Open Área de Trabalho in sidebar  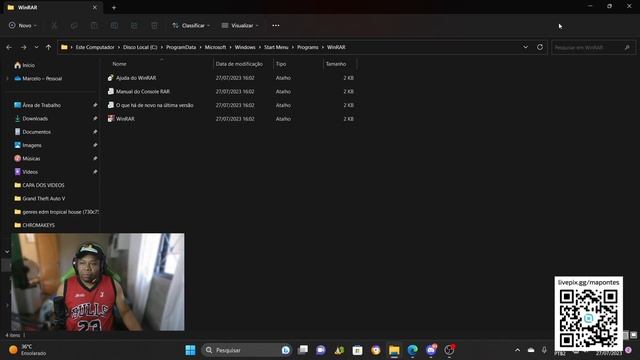click(x=41, y=105)
